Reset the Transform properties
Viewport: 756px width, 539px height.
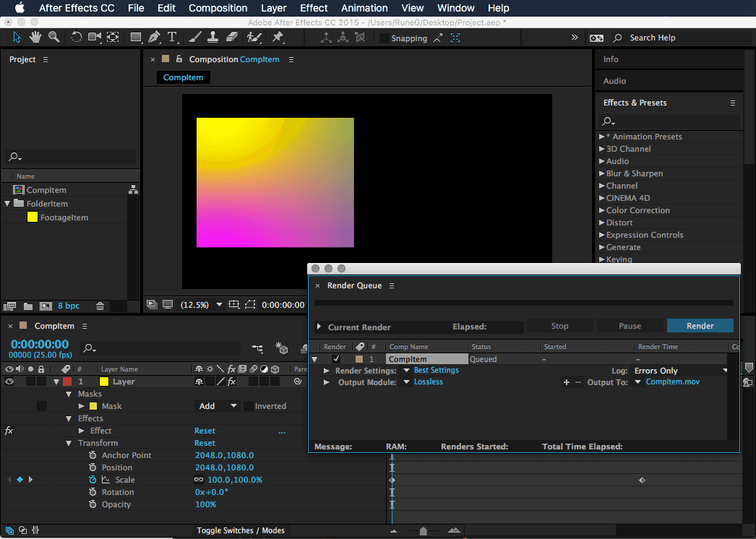pos(205,443)
